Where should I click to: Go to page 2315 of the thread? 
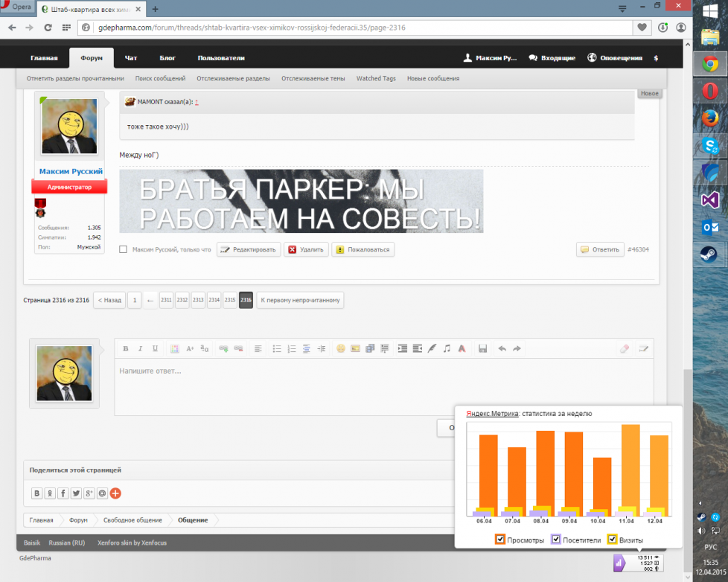tap(230, 301)
